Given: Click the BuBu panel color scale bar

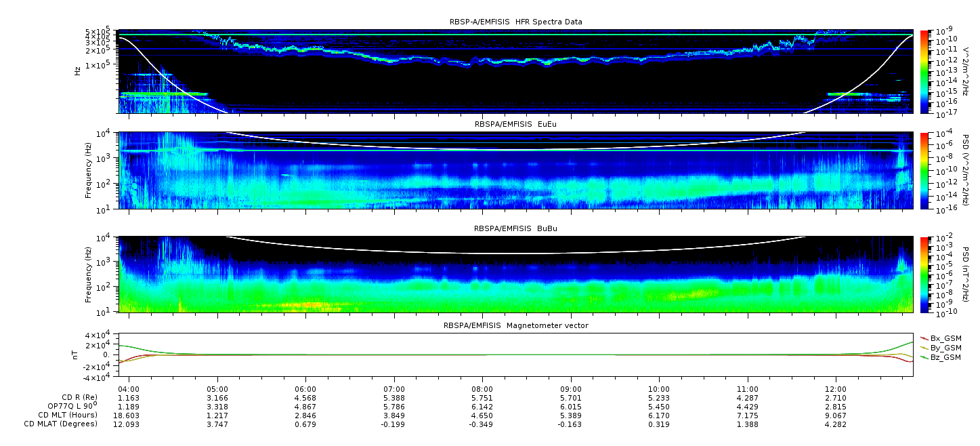Looking at the screenshot, I should coord(924,274).
